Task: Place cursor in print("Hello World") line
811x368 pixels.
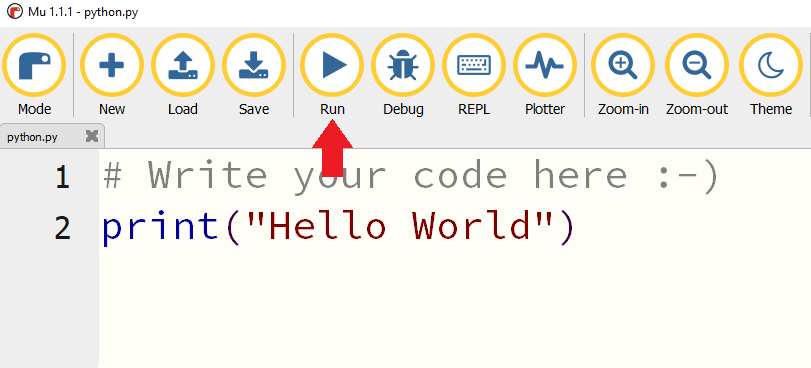Action: [338, 227]
